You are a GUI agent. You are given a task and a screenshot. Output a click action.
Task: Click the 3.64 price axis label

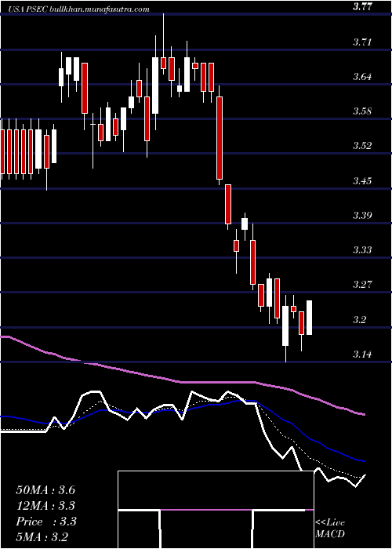click(362, 77)
